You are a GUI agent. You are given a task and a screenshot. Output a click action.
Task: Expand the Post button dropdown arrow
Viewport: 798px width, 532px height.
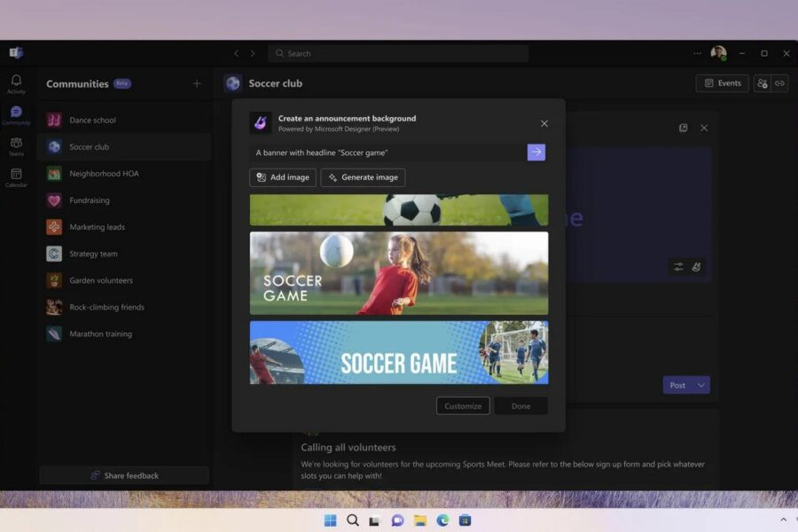click(701, 385)
